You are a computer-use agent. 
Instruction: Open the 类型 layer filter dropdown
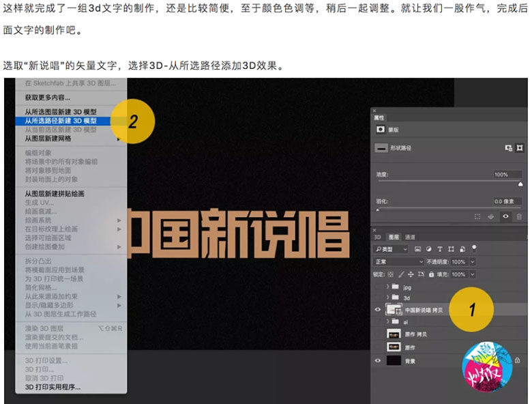(x=391, y=249)
